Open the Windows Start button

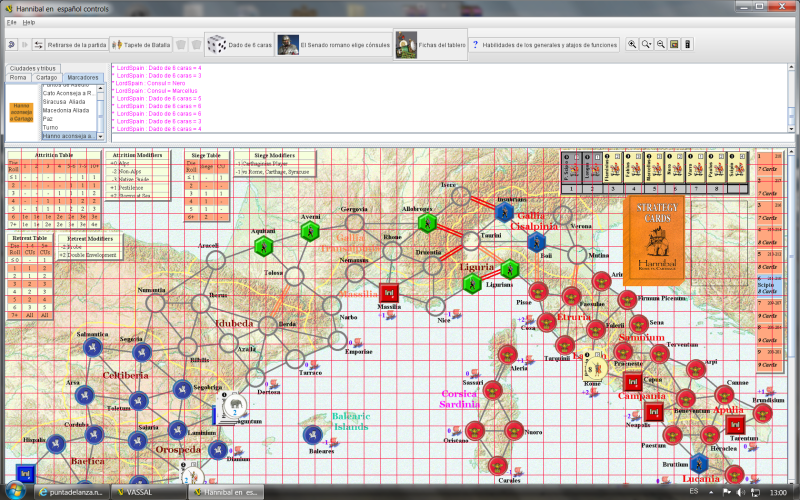[x=16, y=491]
